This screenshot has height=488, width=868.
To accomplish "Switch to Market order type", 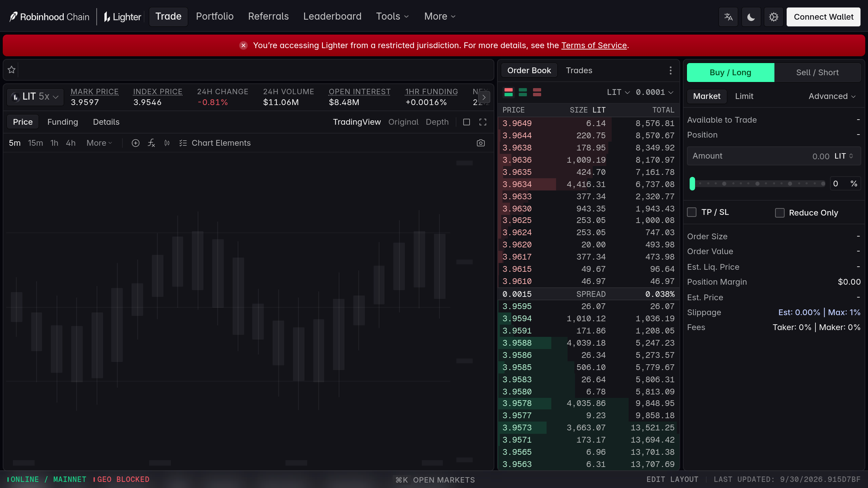I will coord(707,96).
